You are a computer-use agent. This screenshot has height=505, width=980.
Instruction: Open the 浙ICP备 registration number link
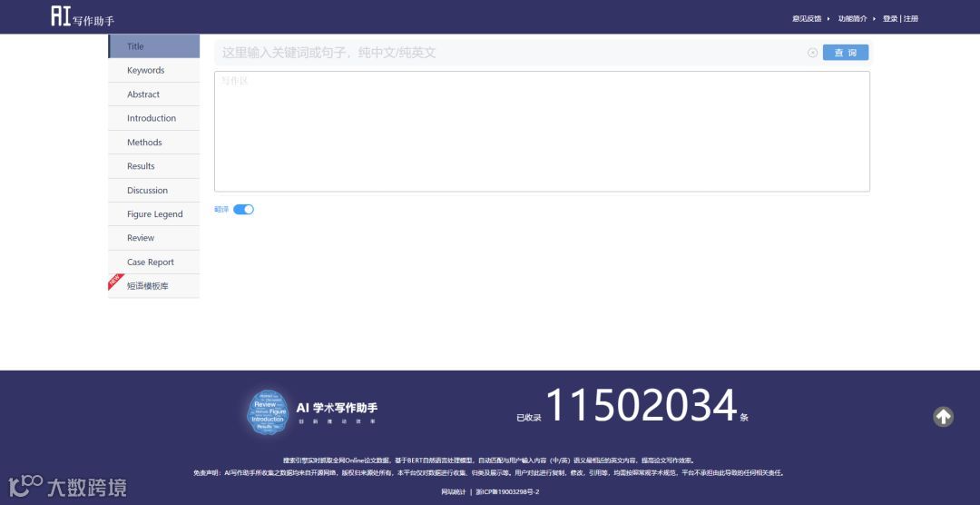click(x=507, y=492)
